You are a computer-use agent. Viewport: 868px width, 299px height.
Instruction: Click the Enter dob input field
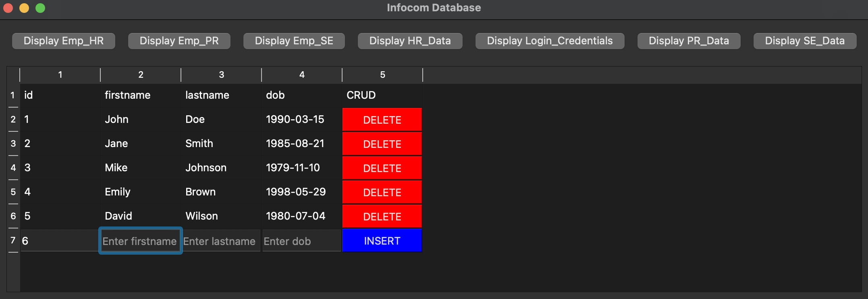(x=302, y=241)
